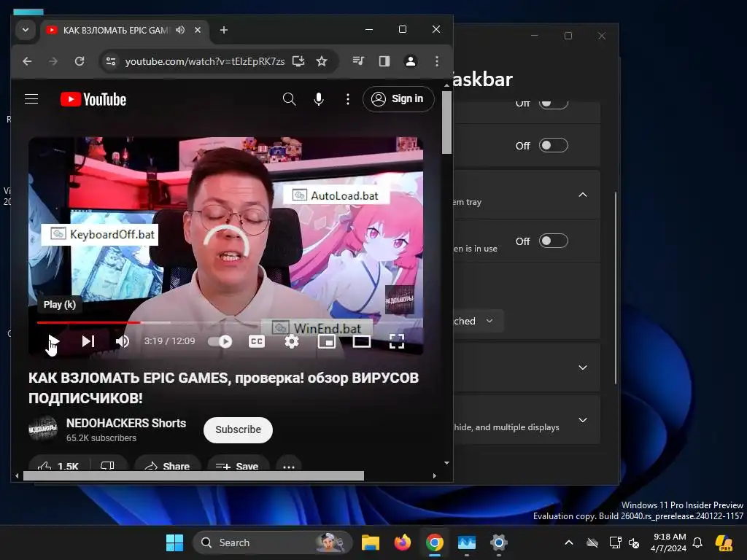Screen dimensions: 747x560
Task: Click the taskbar Search box
Action: (273, 542)
